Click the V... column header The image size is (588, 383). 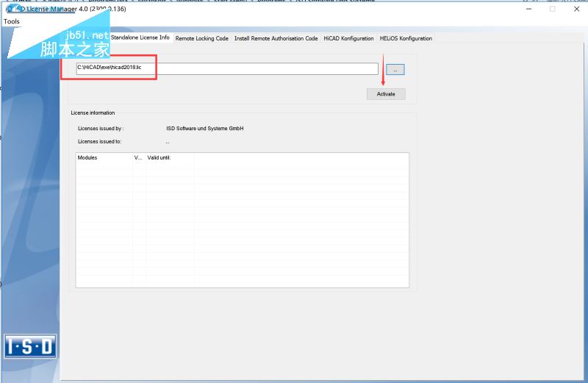click(138, 157)
